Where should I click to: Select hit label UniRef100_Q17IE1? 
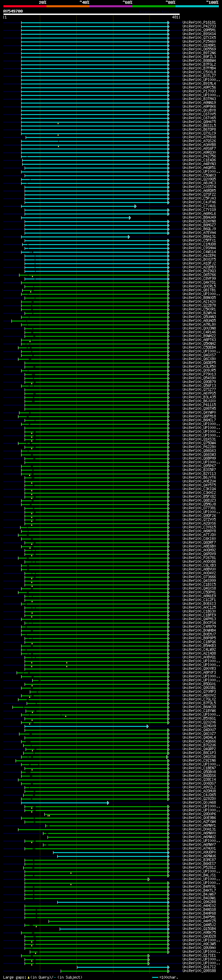tap(199, 956)
